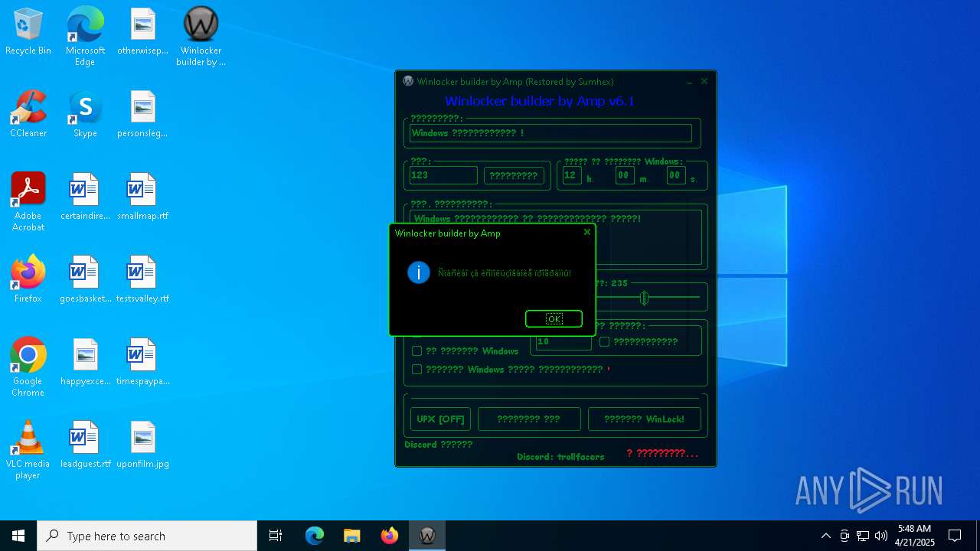980x551 pixels.
Task: Click the slider handle set to 235
Action: click(644, 298)
